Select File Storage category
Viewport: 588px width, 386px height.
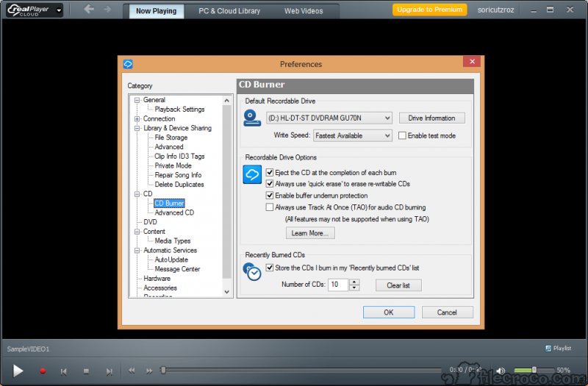click(x=171, y=137)
